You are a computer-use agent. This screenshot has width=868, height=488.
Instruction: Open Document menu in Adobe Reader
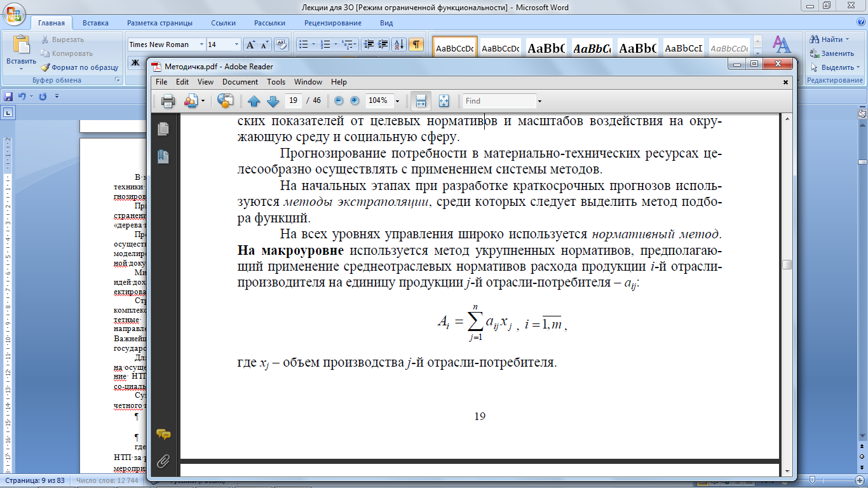[x=240, y=82]
